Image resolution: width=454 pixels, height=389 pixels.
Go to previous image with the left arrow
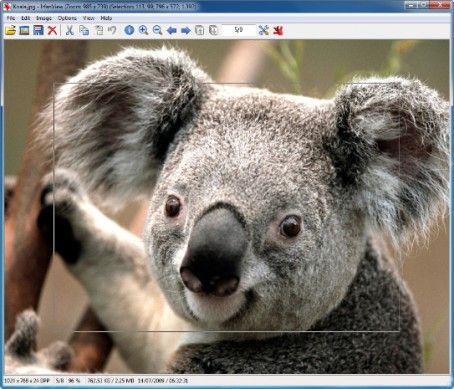tap(171, 31)
